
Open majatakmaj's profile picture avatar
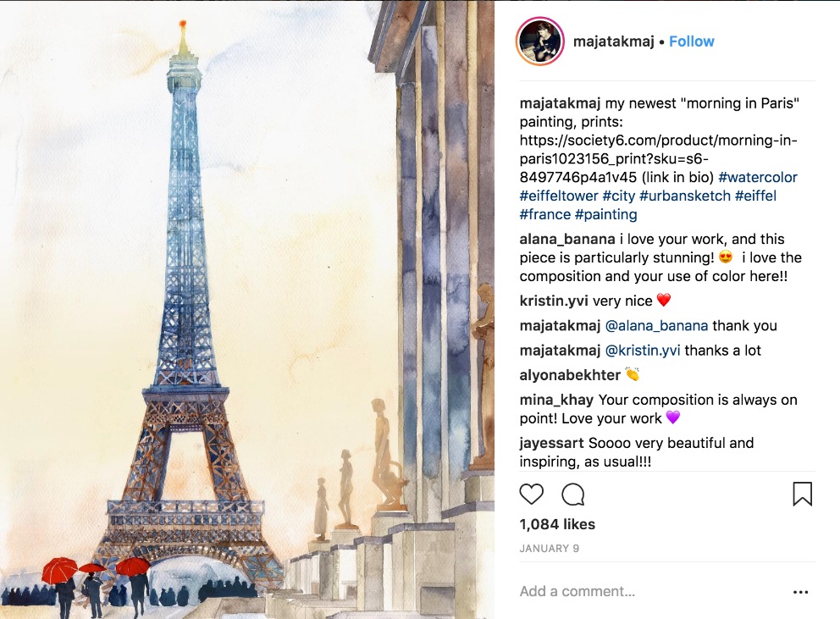point(540,41)
